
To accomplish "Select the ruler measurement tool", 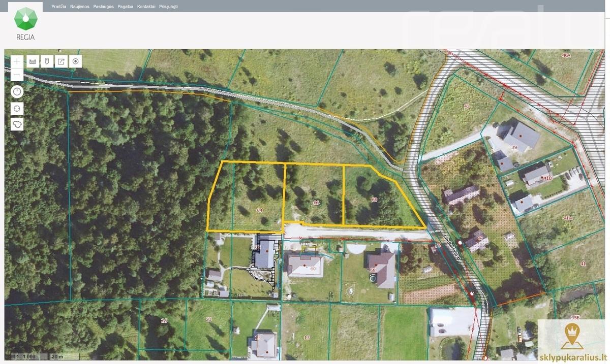I will (33, 61).
